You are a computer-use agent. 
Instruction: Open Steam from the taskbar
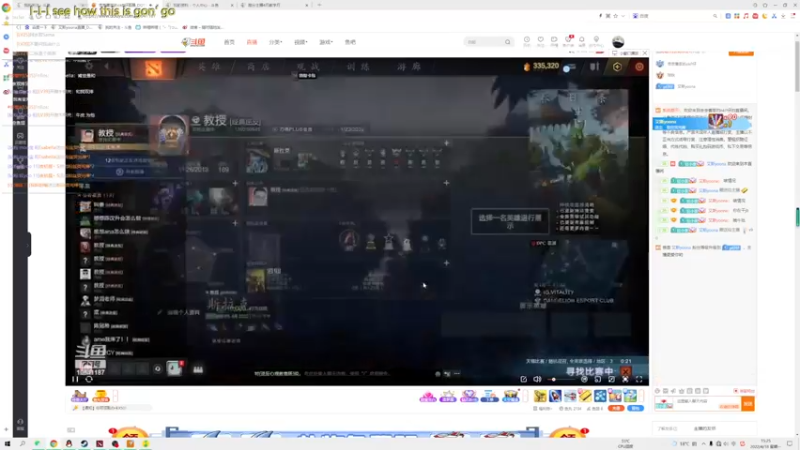(x=84, y=443)
